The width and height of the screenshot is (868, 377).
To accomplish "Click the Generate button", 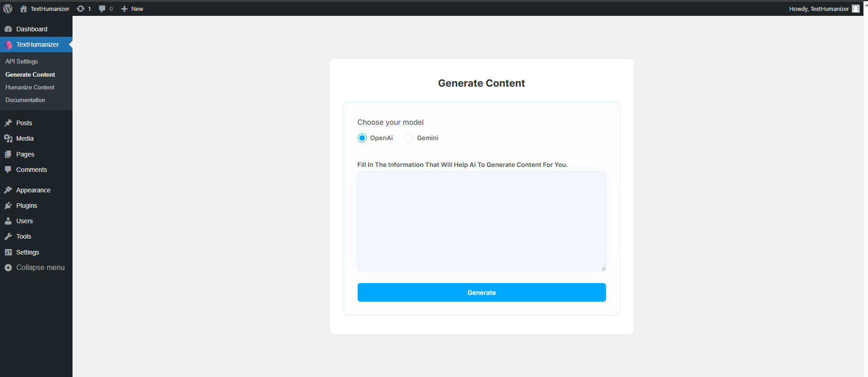I will coord(481,292).
